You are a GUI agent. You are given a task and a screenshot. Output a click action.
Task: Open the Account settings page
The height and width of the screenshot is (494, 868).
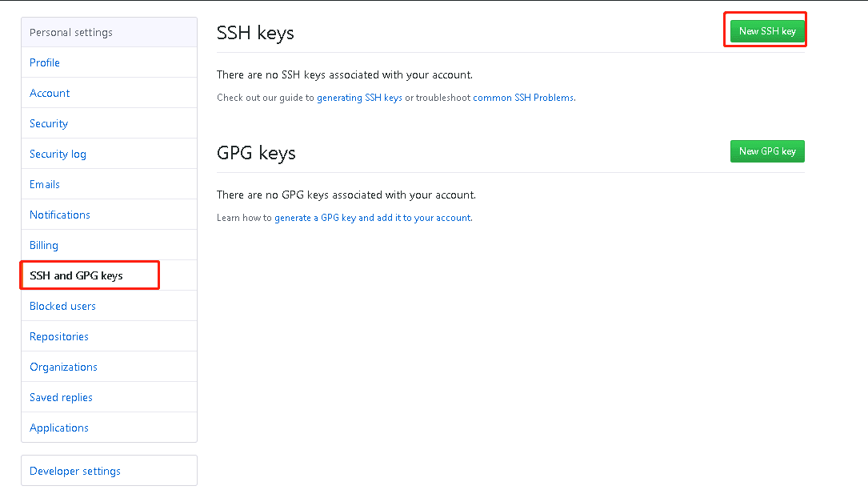49,93
